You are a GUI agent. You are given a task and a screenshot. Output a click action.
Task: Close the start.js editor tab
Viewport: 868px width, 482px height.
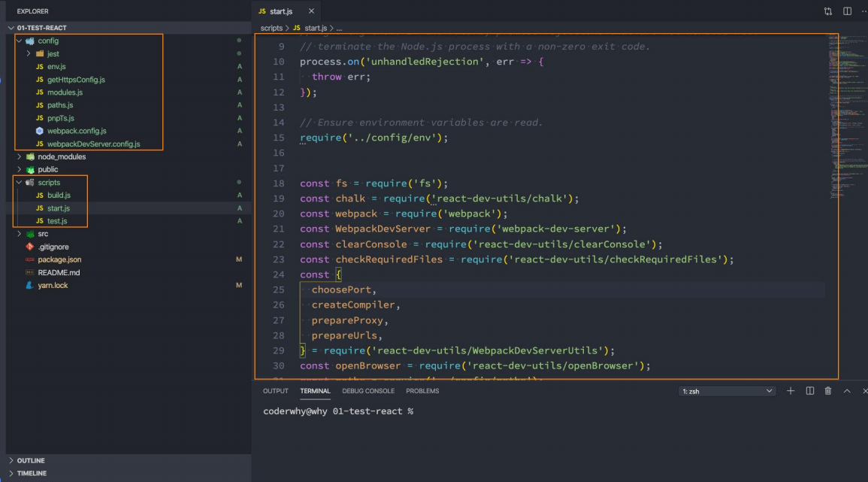(x=311, y=11)
